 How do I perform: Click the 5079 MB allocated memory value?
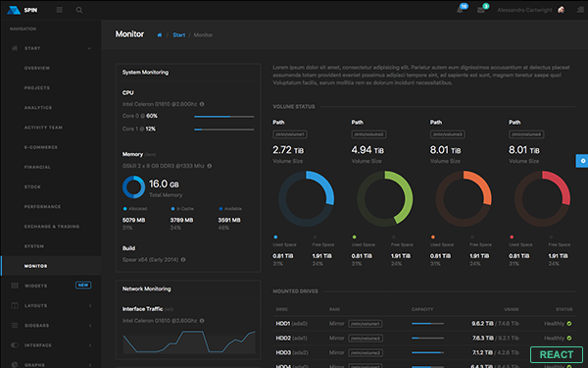[x=134, y=220]
